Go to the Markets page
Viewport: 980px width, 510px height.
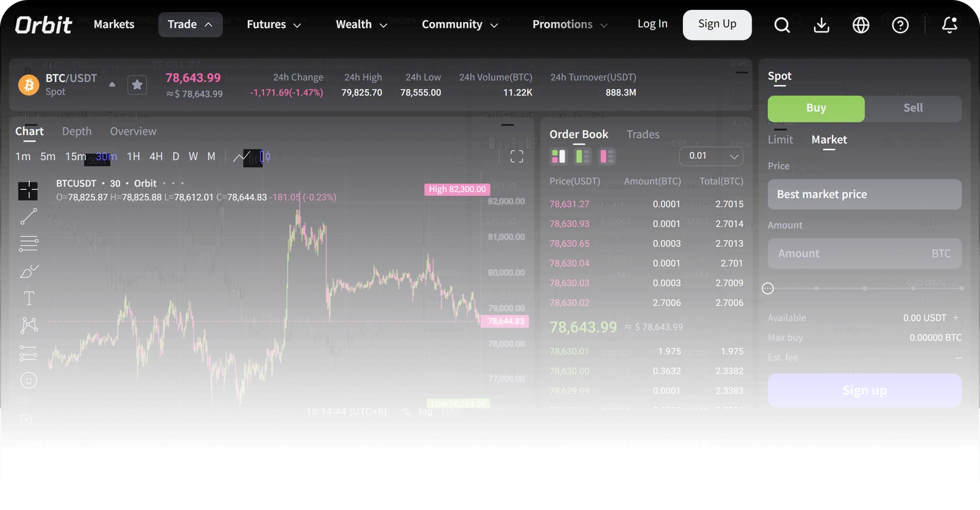pos(114,25)
